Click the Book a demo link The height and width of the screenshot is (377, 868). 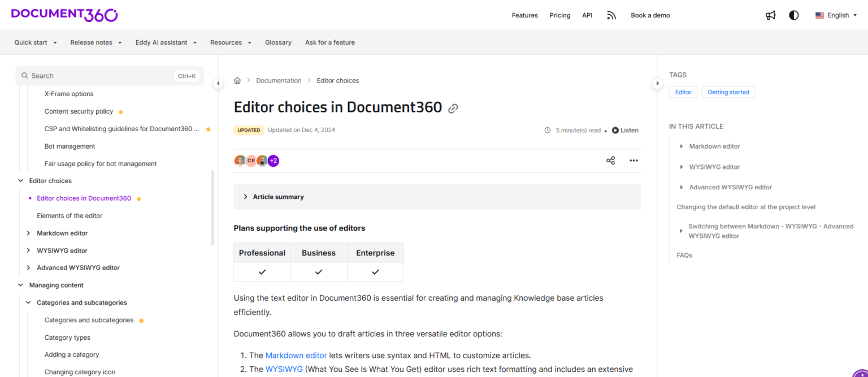click(x=650, y=15)
